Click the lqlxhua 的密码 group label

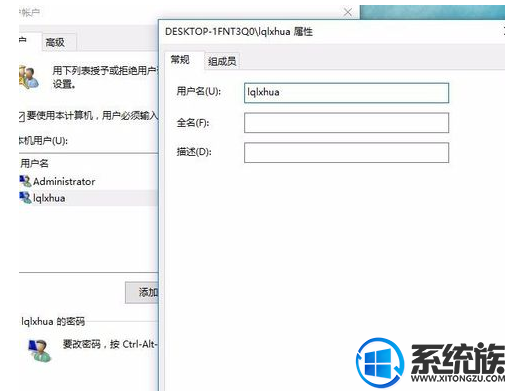point(53,321)
